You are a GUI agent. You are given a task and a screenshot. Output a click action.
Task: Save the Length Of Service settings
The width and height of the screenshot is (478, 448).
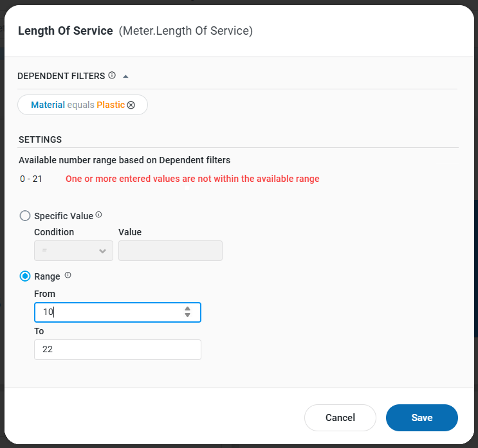[x=421, y=418]
